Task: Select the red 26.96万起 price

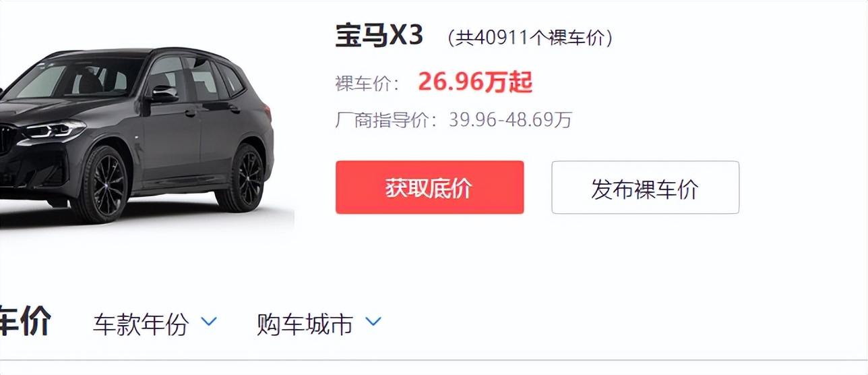Action: [475, 82]
